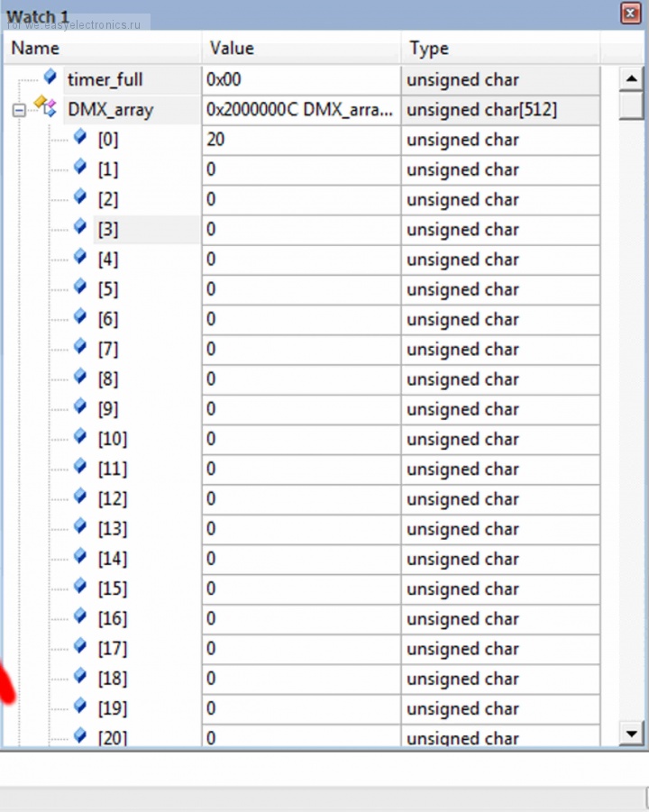
Task: Close the Watch 1 panel
Action: click(630, 14)
